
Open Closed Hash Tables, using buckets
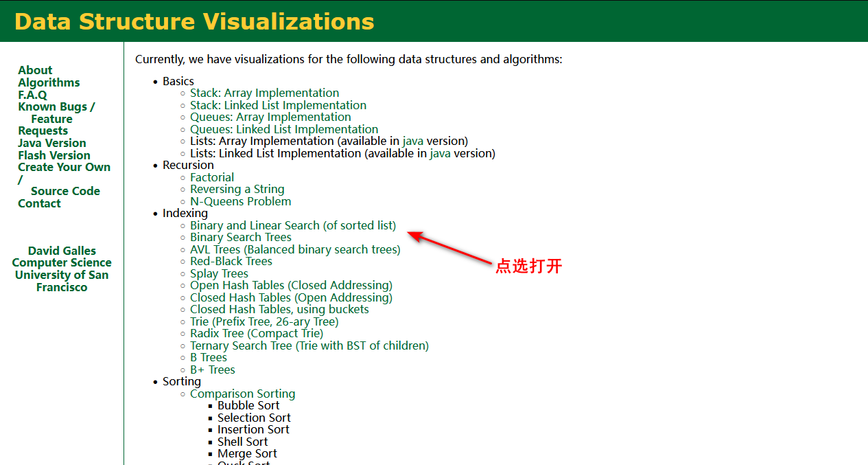click(279, 309)
